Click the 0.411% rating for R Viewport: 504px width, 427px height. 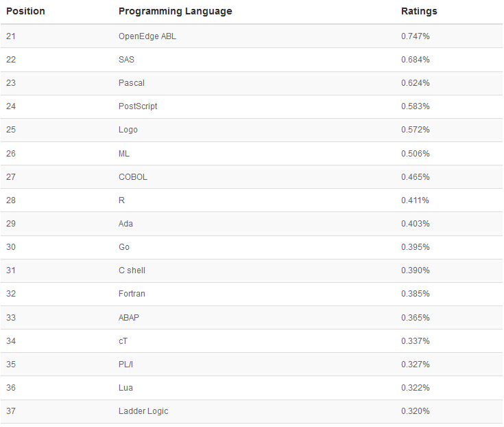pos(415,200)
